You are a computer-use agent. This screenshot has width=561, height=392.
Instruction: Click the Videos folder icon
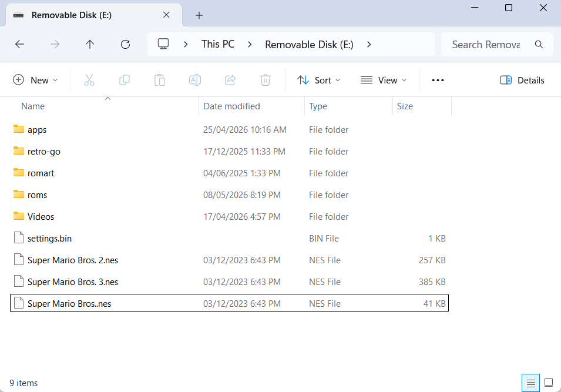pos(19,216)
